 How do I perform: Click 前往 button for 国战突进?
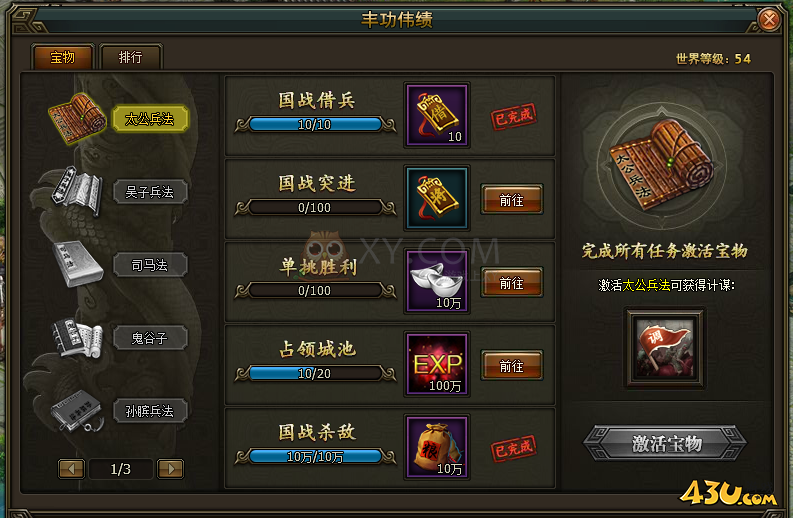[512, 200]
